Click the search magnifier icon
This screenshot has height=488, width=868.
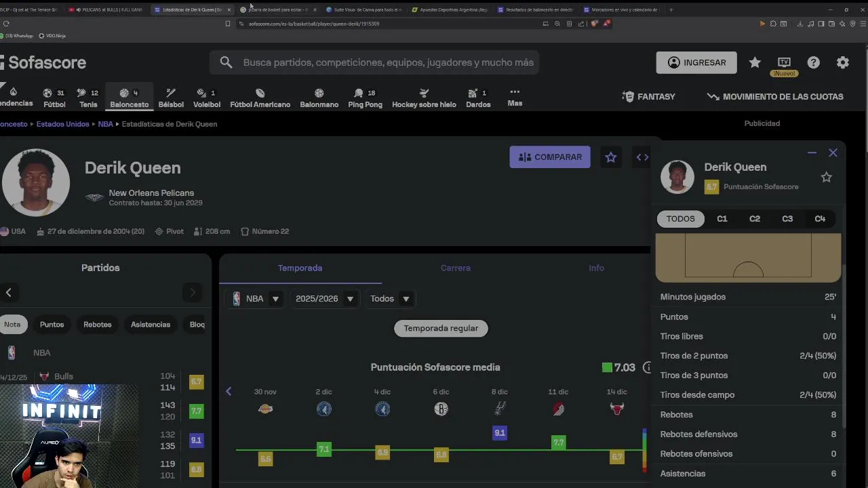coord(226,62)
